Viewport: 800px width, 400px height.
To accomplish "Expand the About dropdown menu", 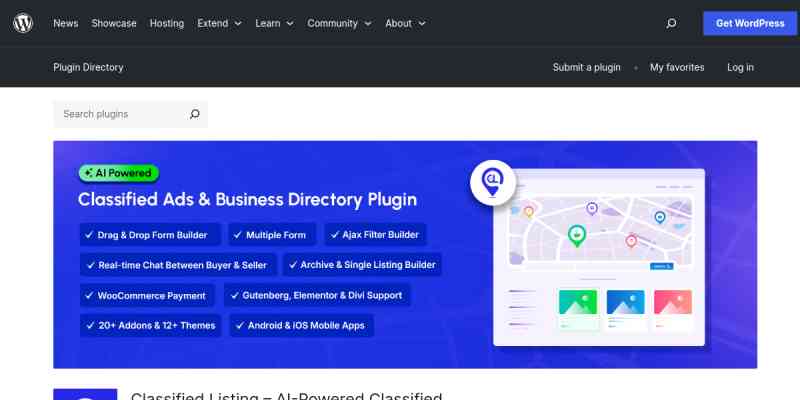I will click(405, 23).
